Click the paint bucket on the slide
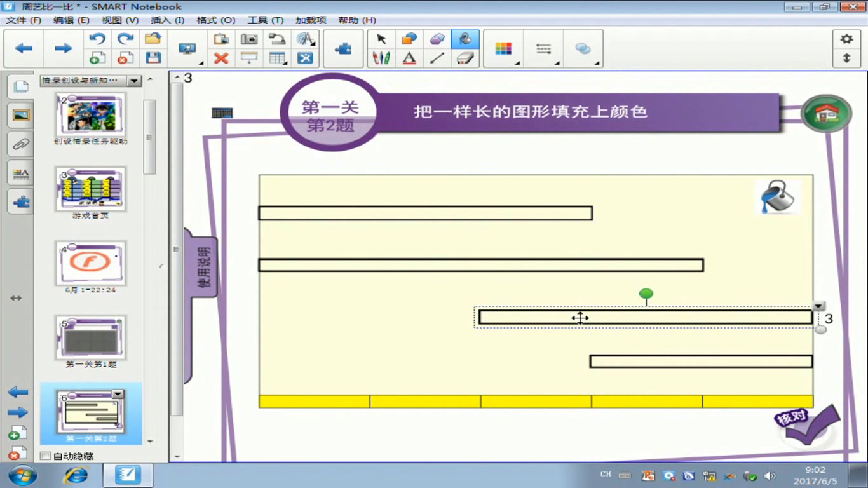 778,196
